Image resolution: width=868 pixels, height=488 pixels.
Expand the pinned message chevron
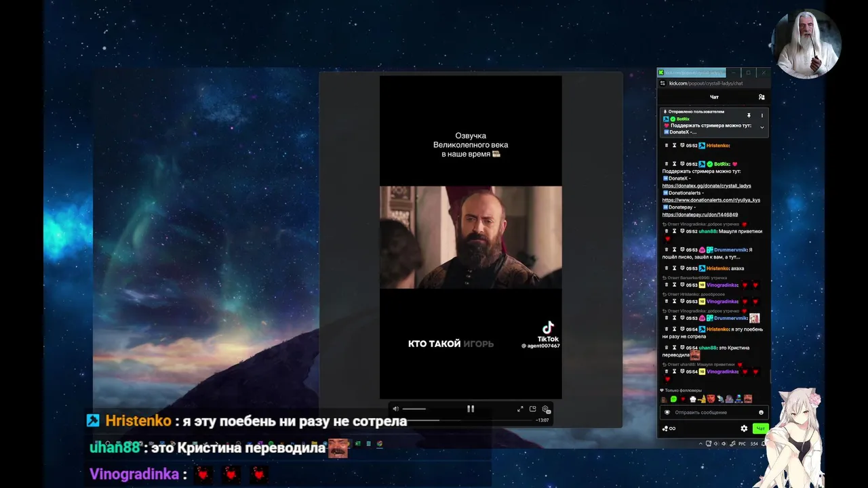(762, 127)
